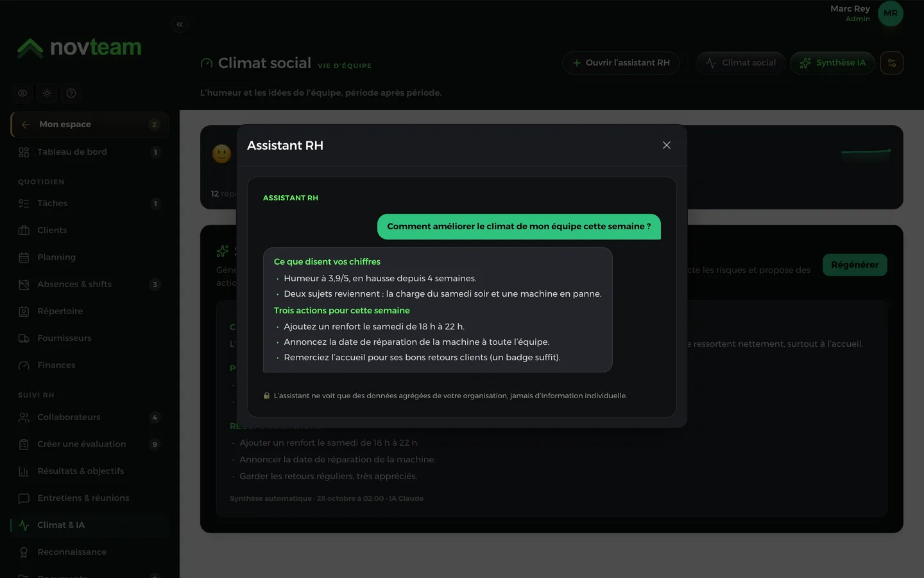Click the mood emoji face
This screenshot has height=578, width=924.
click(221, 153)
